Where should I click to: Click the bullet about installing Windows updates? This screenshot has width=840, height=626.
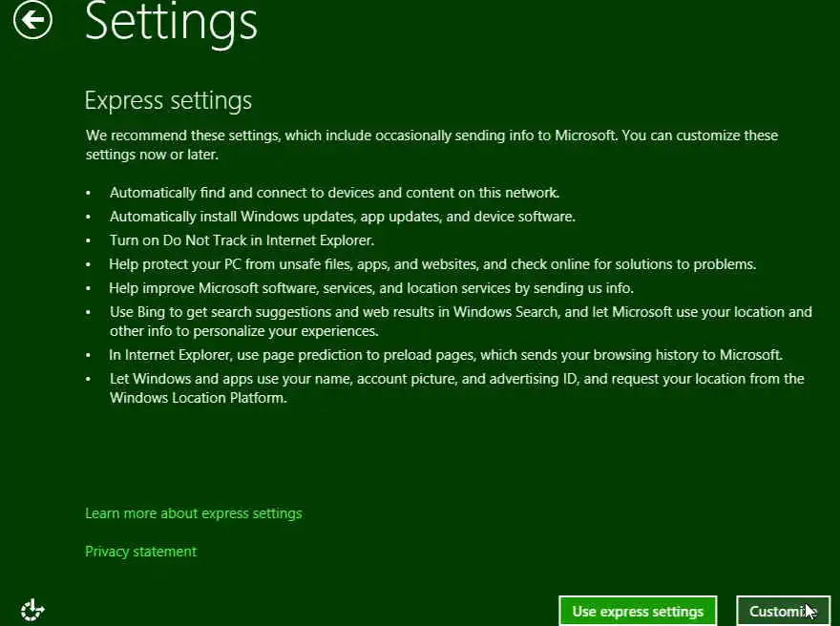click(x=342, y=217)
